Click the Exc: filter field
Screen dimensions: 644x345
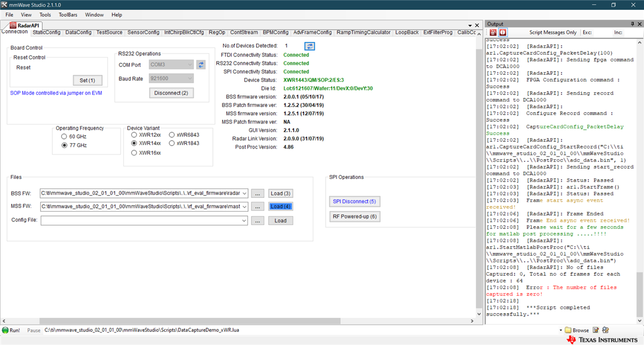pyautogui.click(x=602, y=32)
